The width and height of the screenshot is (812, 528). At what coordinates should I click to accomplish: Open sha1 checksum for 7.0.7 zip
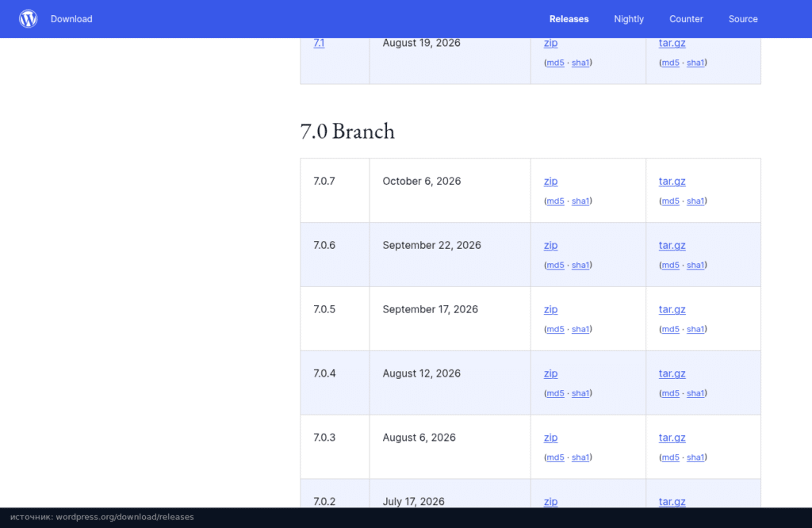(x=580, y=201)
